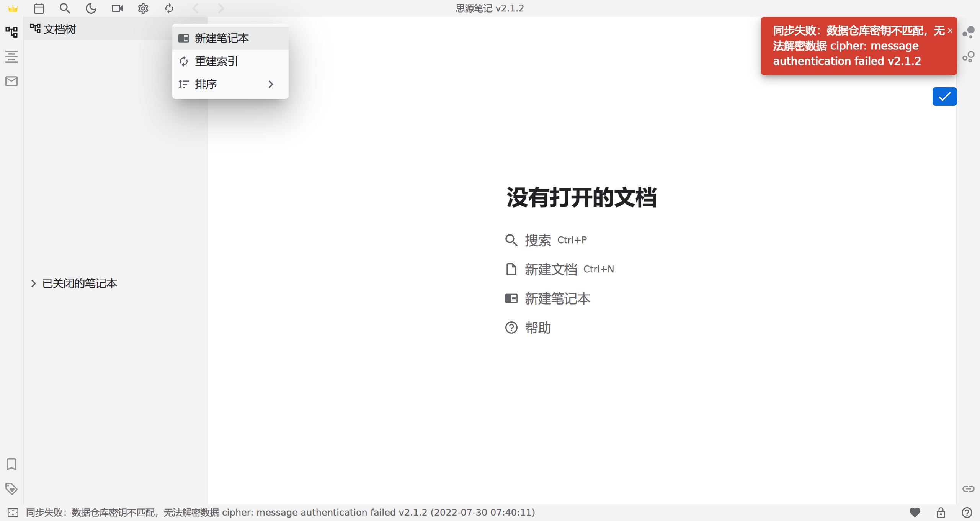Expand 已关闭的笔记本 tree section
The width and height of the screenshot is (980, 521).
[x=33, y=283]
